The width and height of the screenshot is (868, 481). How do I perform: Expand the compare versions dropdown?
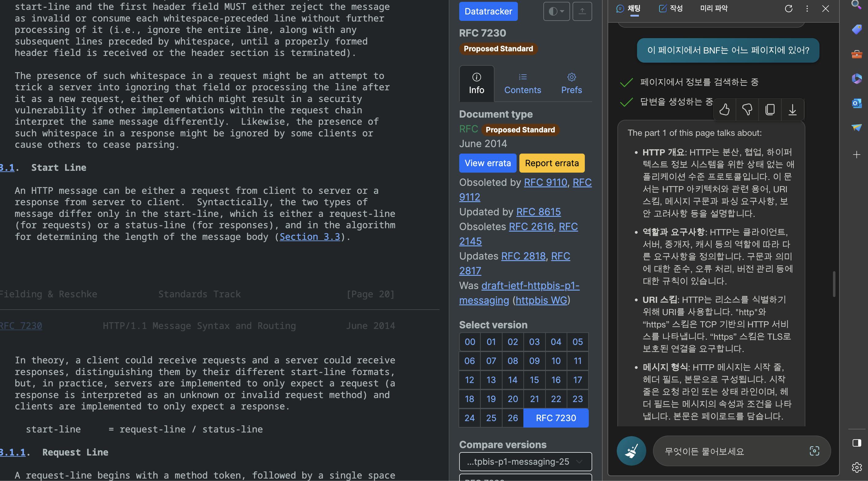click(x=525, y=461)
